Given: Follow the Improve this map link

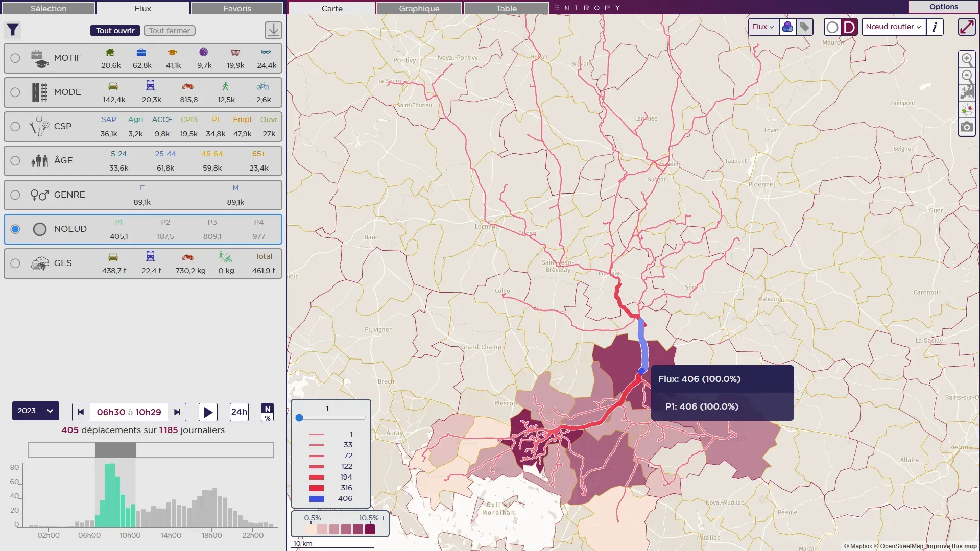Looking at the screenshot, I should (951, 546).
